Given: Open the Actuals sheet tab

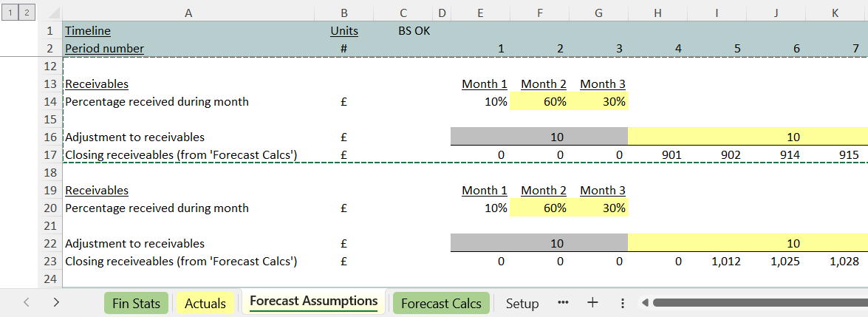Looking at the screenshot, I should click(205, 303).
